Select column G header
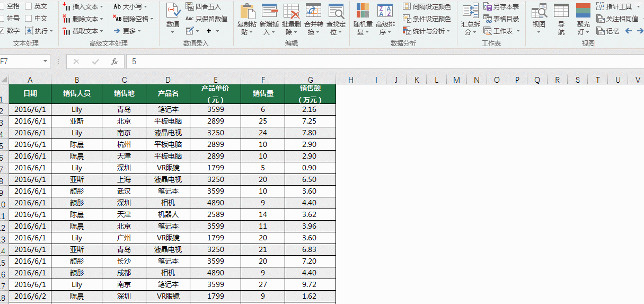644x304 pixels. 311,80
